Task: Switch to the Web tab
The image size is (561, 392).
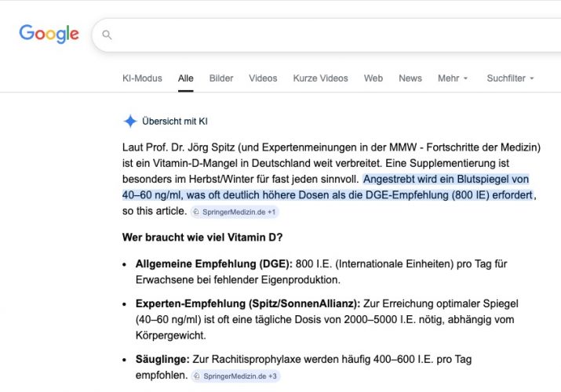Action: 373,78
